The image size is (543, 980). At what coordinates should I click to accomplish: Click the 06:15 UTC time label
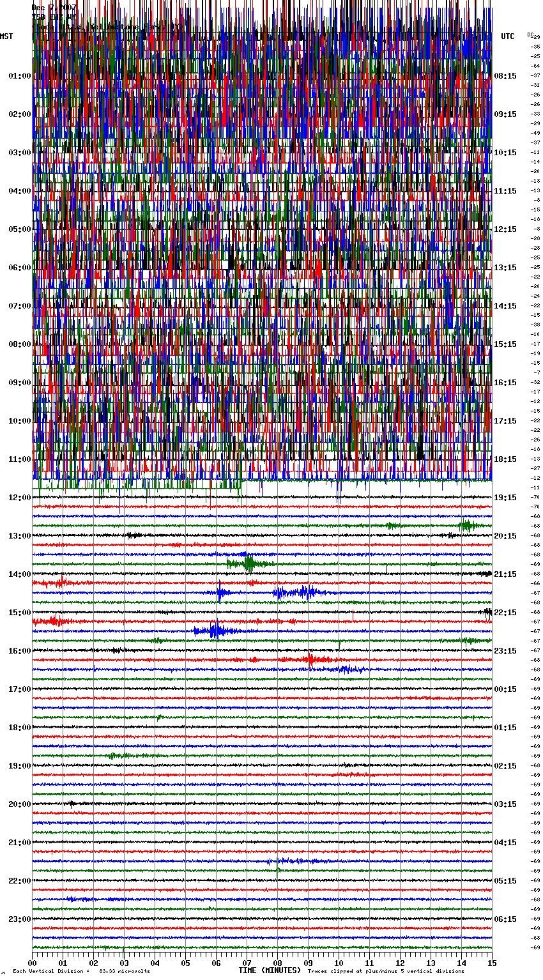[505, 919]
